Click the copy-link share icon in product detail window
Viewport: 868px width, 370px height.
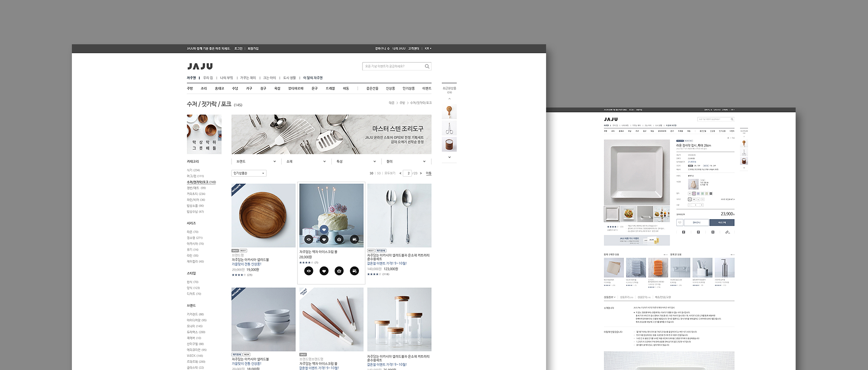point(728,232)
